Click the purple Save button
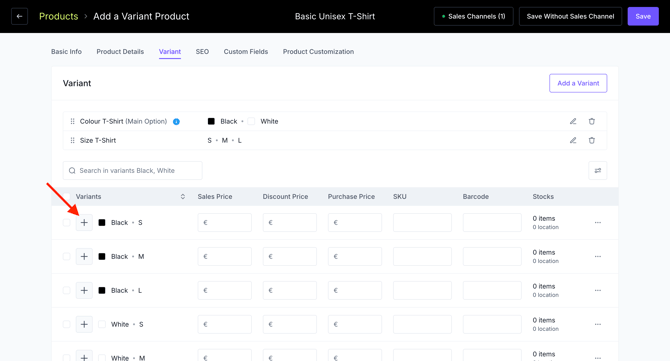Screen dimensions: 670x361 coord(643,16)
